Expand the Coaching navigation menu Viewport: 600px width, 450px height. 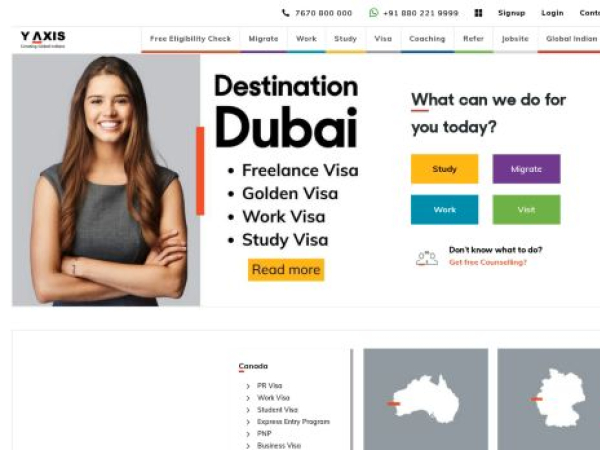point(427,39)
